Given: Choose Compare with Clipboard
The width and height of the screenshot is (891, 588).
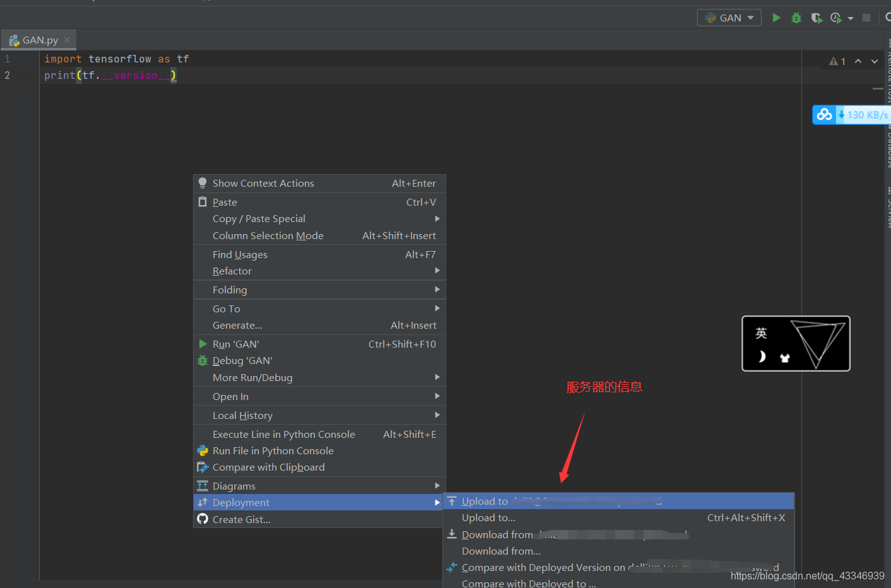Looking at the screenshot, I should [319, 467].
